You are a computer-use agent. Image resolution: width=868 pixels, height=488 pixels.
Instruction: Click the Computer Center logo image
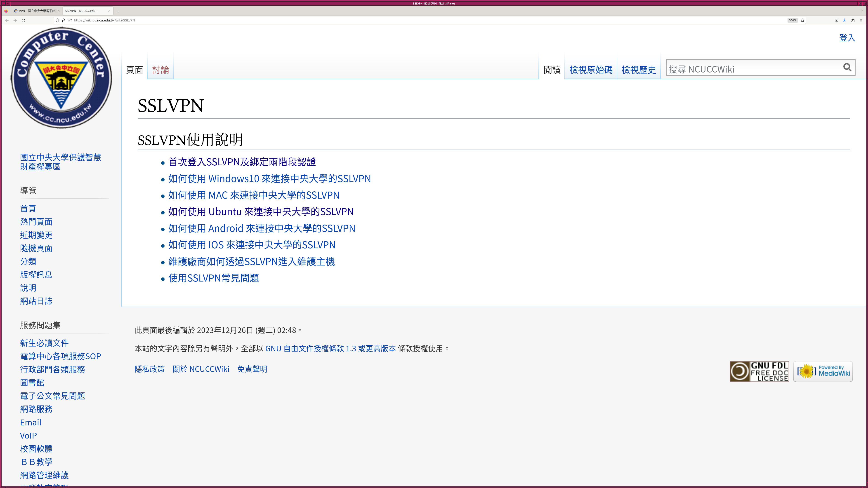61,77
